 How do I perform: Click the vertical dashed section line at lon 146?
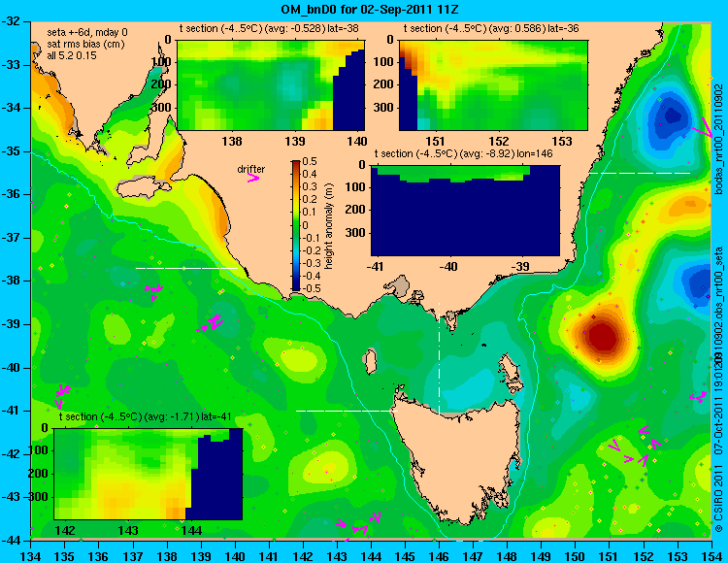pyautogui.click(x=439, y=357)
